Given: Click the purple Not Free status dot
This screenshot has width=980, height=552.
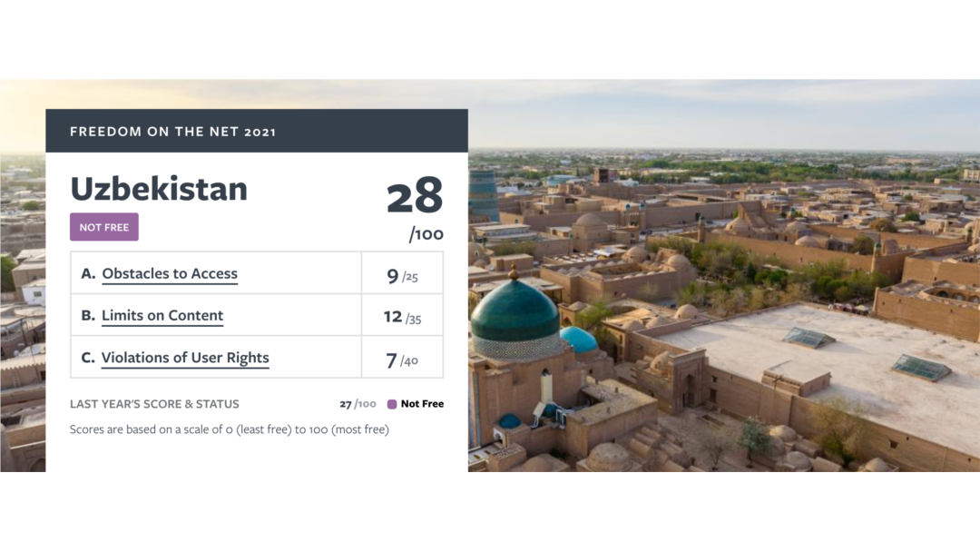Looking at the screenshot, I should tap(392, 404).
